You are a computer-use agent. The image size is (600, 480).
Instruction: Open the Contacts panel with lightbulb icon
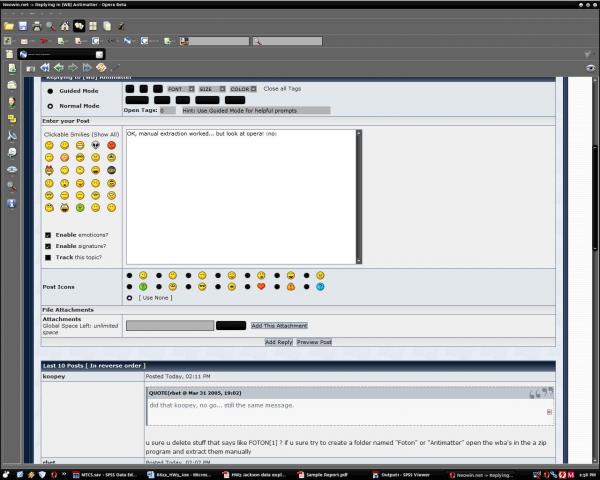click(12, 102)
